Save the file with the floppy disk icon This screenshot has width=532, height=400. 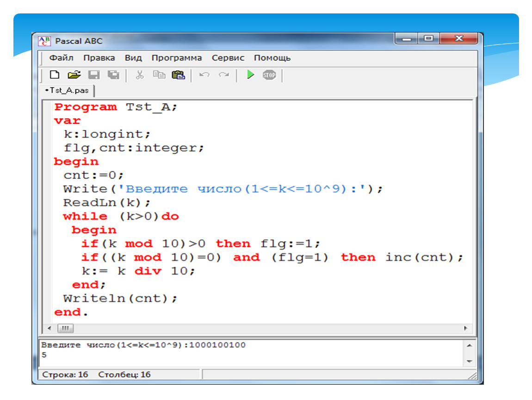pyautogui.click(x=94, y=75)
